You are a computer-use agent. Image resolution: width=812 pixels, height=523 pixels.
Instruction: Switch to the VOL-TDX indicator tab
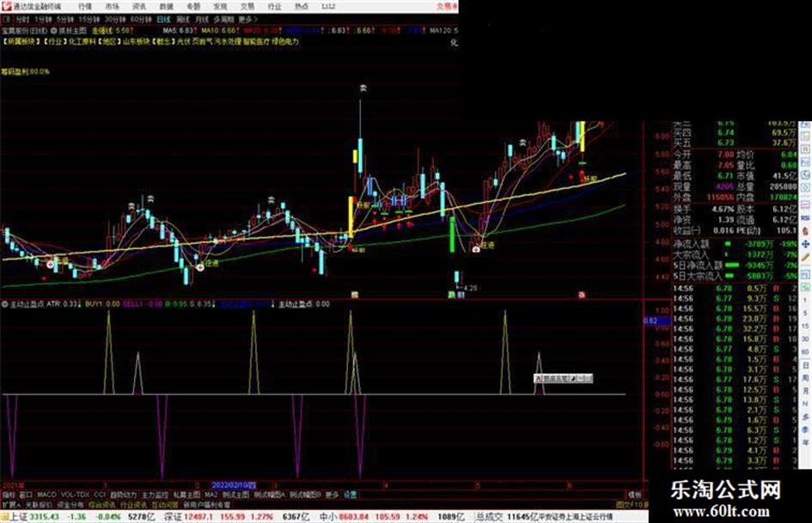click(x=75, y=495)
